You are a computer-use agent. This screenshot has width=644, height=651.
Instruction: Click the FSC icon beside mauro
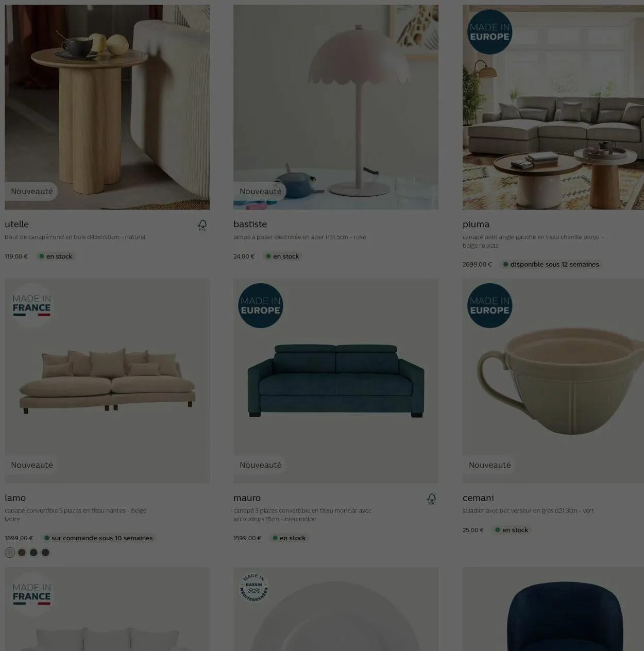click(x=432, y=499)
